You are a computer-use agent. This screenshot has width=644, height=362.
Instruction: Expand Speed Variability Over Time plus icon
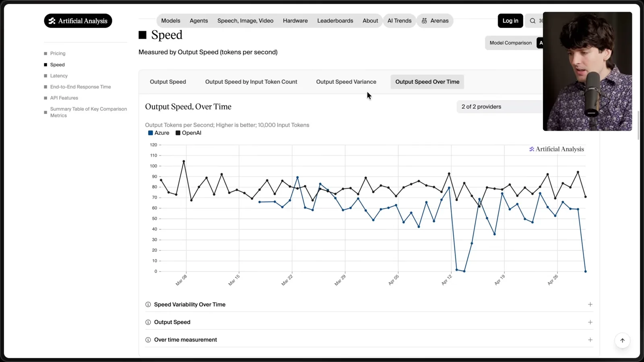590,304
